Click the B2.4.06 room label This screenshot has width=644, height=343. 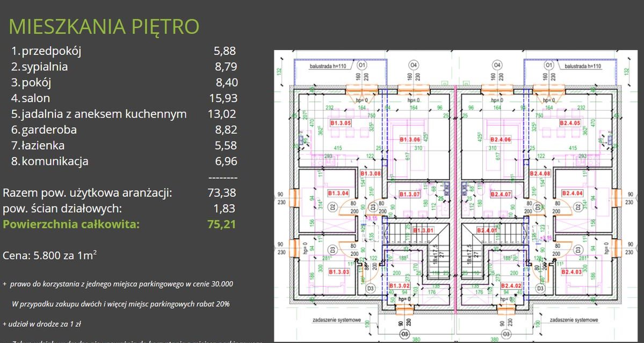[x=500, y=140]
